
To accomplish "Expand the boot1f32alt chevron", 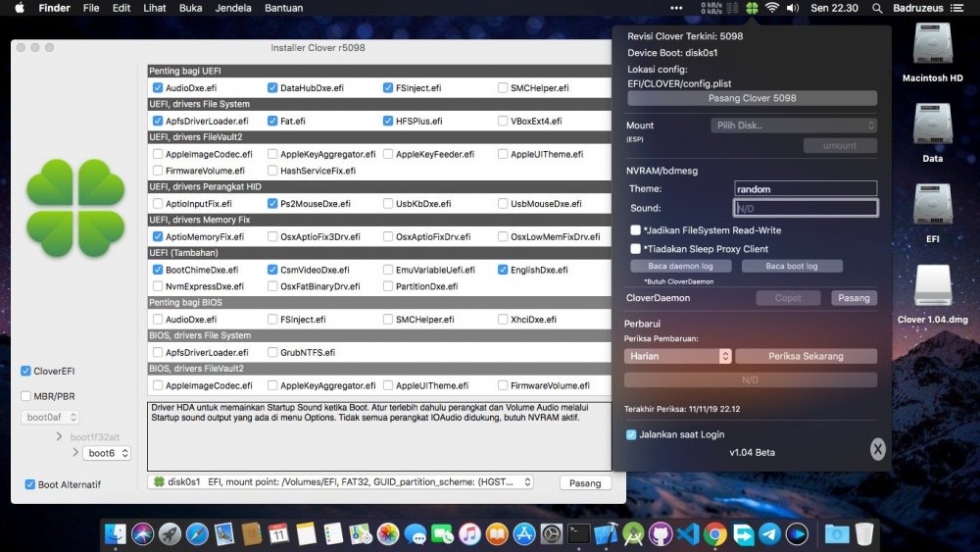I will pyautogui.click(x=60, y=436).
